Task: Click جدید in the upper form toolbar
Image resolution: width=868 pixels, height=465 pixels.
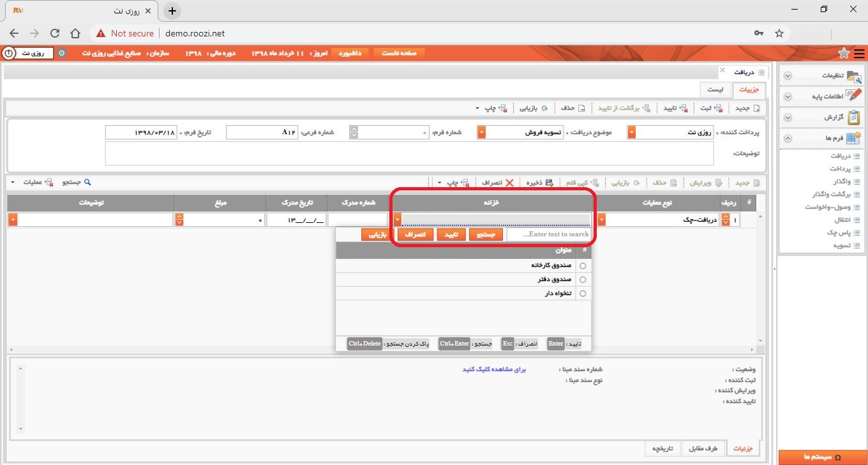Action: coord(747,108)
